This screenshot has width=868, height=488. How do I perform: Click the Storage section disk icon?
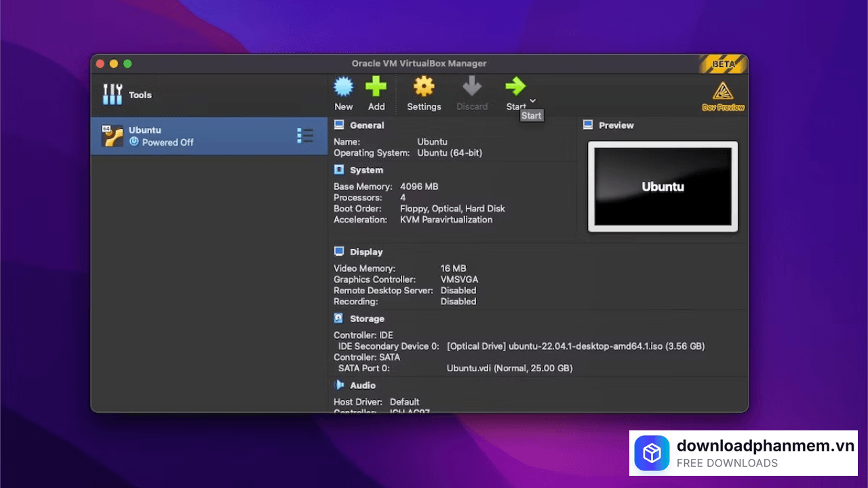338,318
